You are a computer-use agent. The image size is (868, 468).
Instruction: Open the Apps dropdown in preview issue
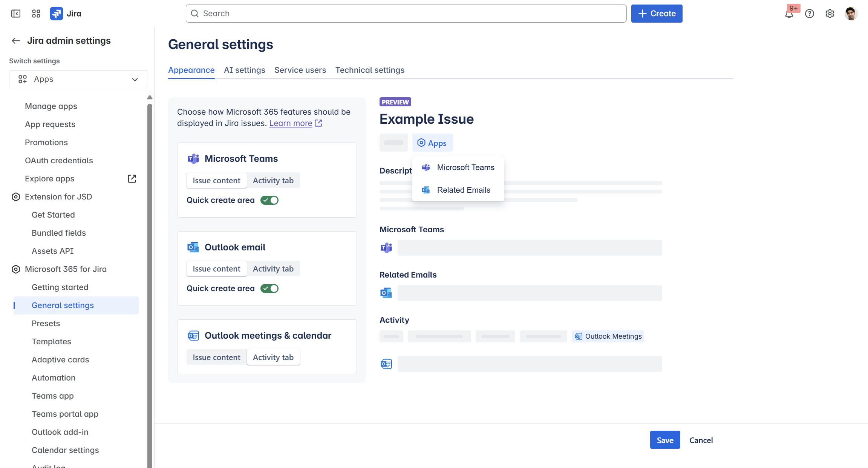432,143
